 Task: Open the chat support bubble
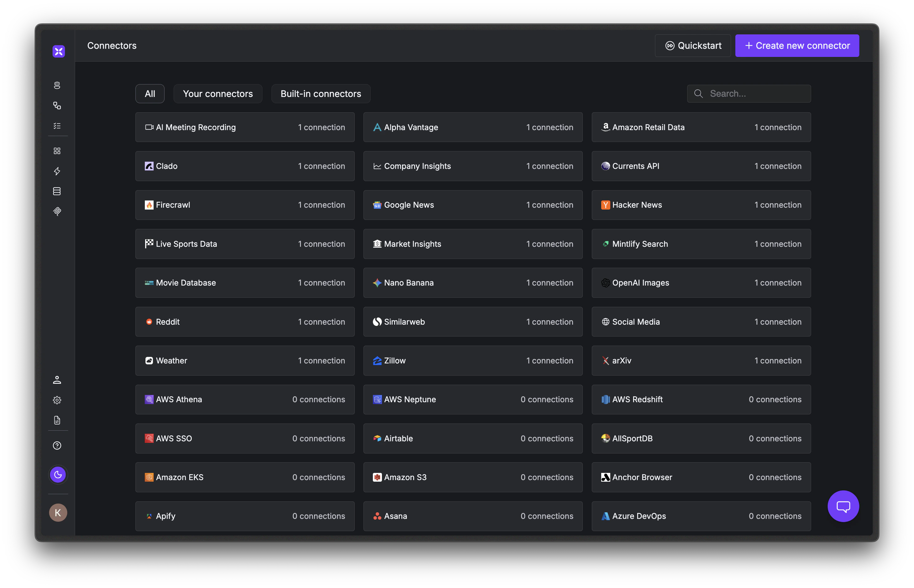point(843,506)
